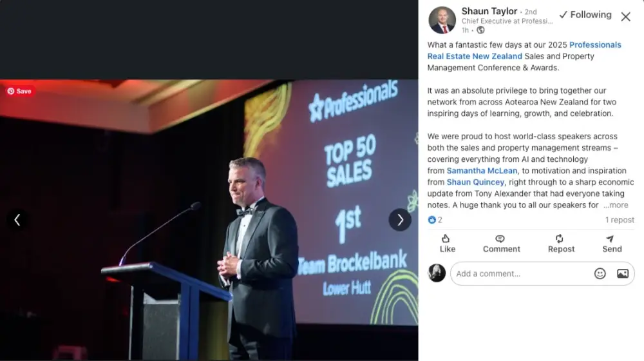Open Shaun Taylor's name link
Screen dimensions: 644x361
[489, 11]
